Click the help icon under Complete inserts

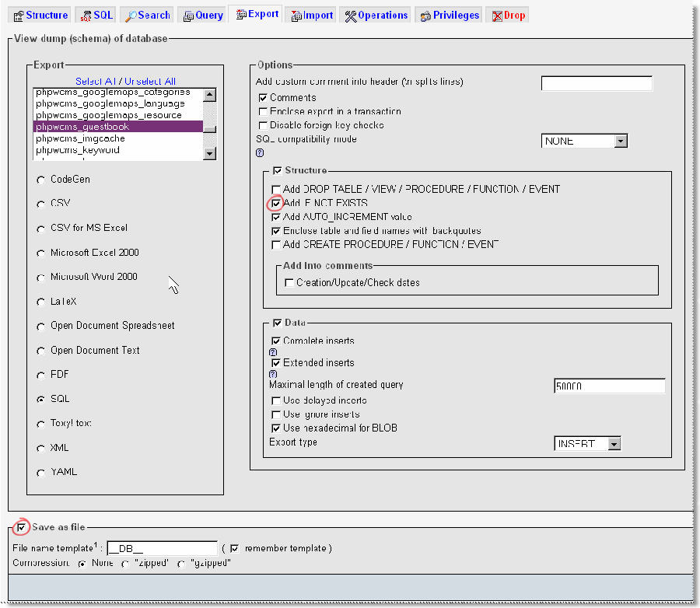[273, 352]
